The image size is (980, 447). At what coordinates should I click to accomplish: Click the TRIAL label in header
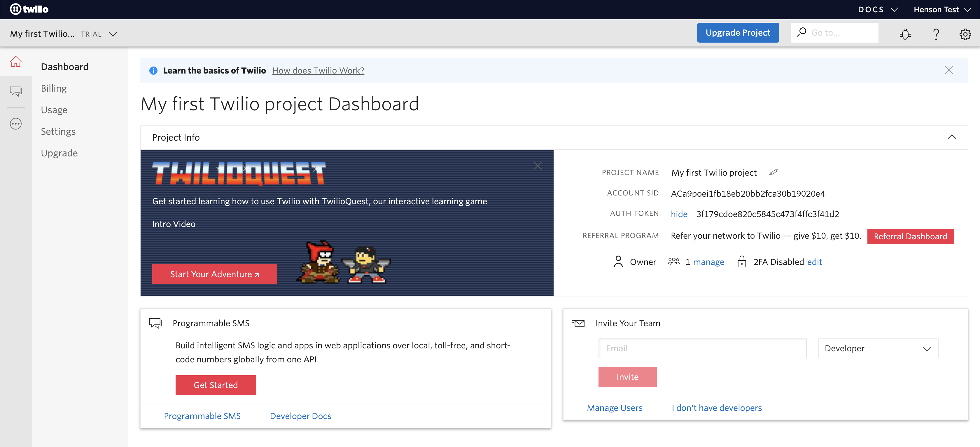tap(91, 34)
